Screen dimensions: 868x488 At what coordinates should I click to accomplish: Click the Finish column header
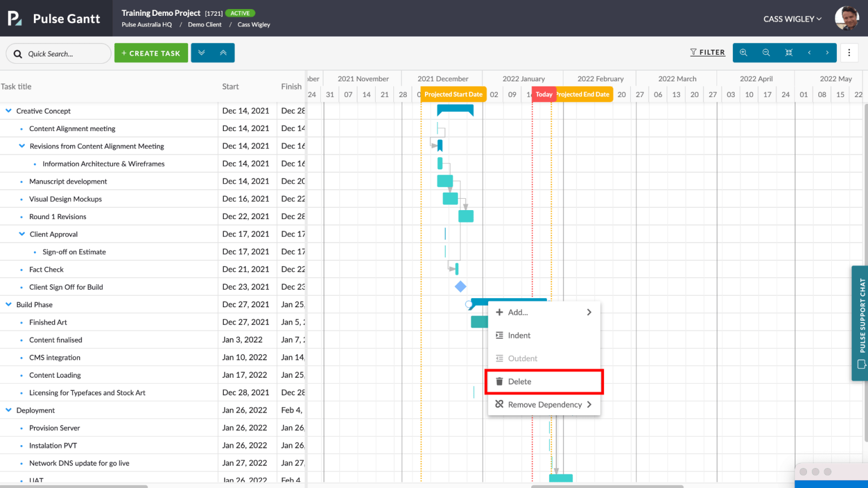[291, 86]
